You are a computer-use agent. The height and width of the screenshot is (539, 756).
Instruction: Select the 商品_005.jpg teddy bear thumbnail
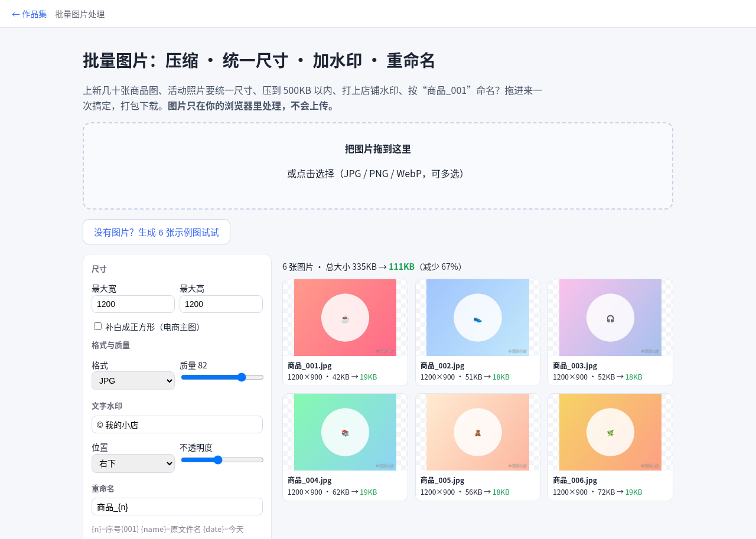(x=478, y=432)
